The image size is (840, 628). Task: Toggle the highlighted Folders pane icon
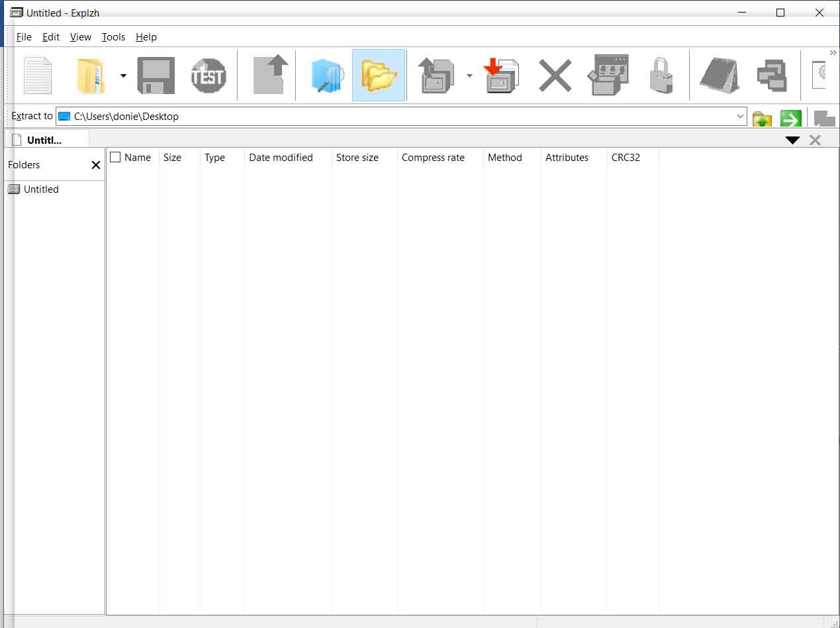[379, 75]
